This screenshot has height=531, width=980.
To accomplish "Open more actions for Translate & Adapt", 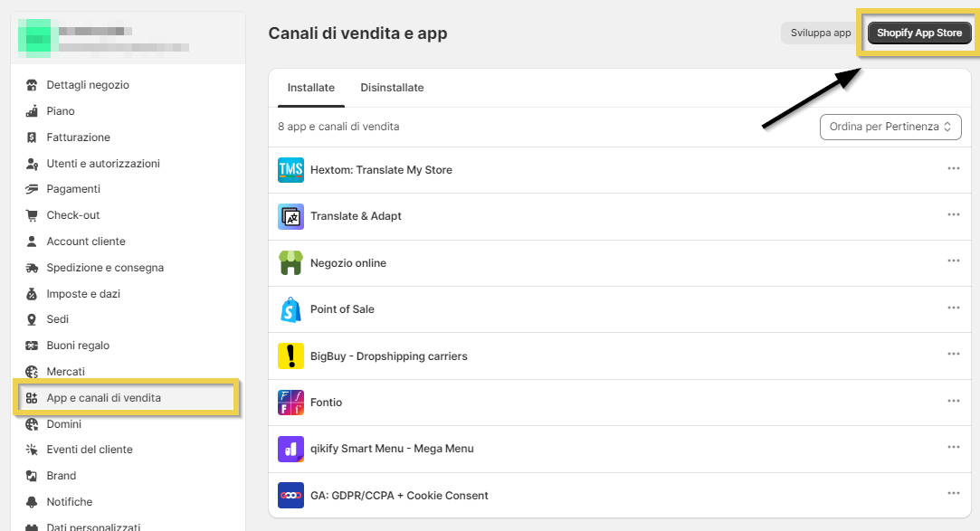I will click(953, 214).
